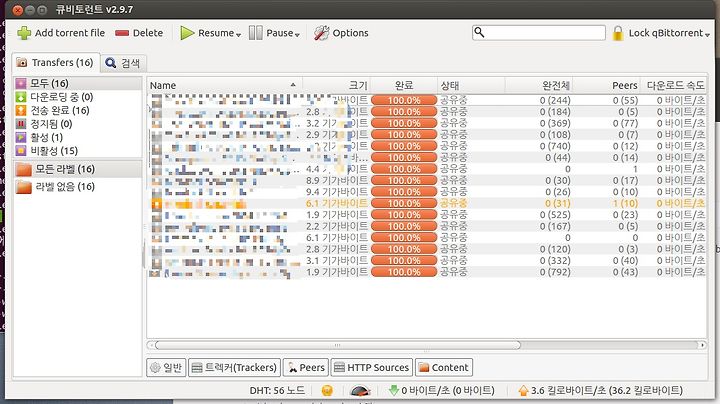Select the 모두 (16) status filter
This screenshot has width=720, height=404.
[78, 84]
